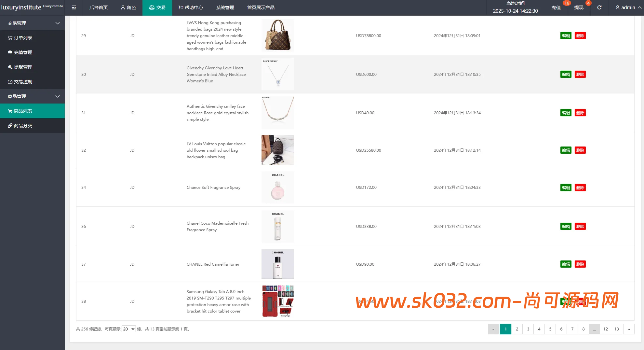Delete the Chance Soft Fragrance Spray row
The width and height of the screenshot is (644, 350).
coord(580,188)
